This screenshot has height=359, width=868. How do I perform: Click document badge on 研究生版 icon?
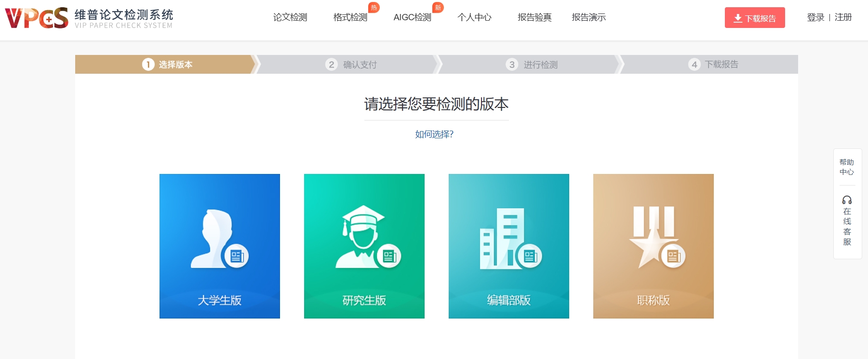389,256
